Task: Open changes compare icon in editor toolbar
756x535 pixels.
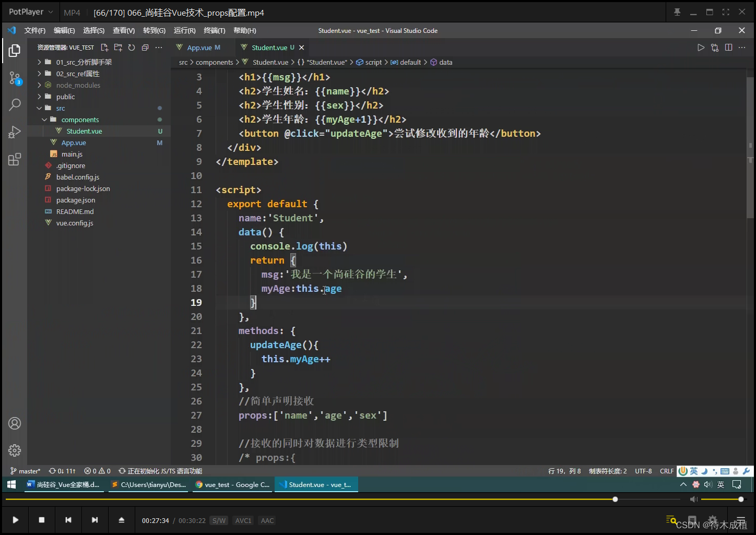Action: (715, 47)
